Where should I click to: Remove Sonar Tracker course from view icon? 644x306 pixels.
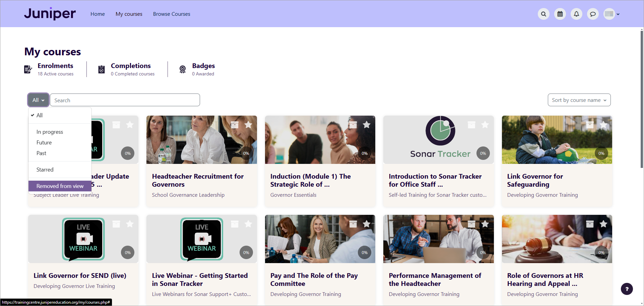pos(471,125)
